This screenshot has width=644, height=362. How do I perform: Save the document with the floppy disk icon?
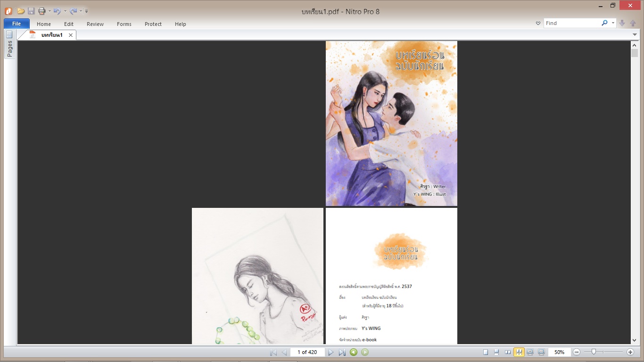pyautogui.click(x=31, y=11)
